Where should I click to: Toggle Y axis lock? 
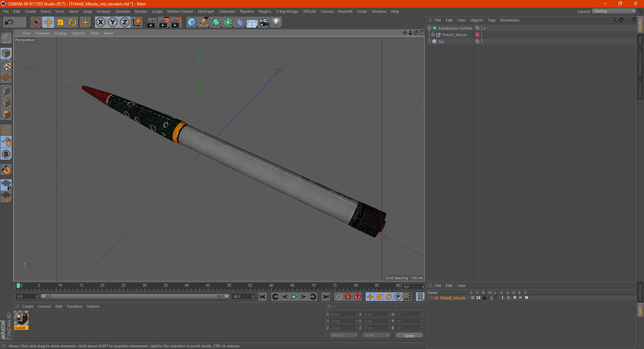coord(113,22)
